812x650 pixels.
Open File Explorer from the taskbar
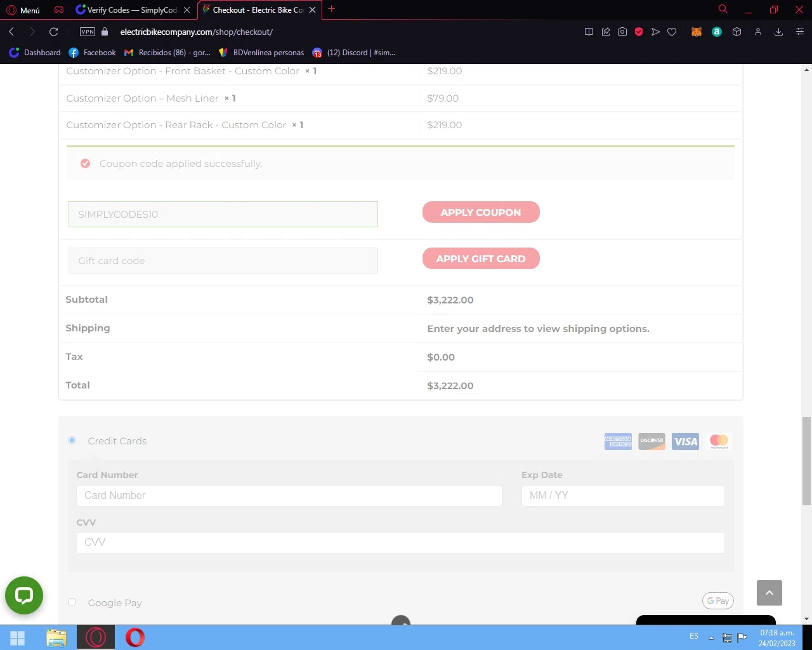tap(56, 638)
